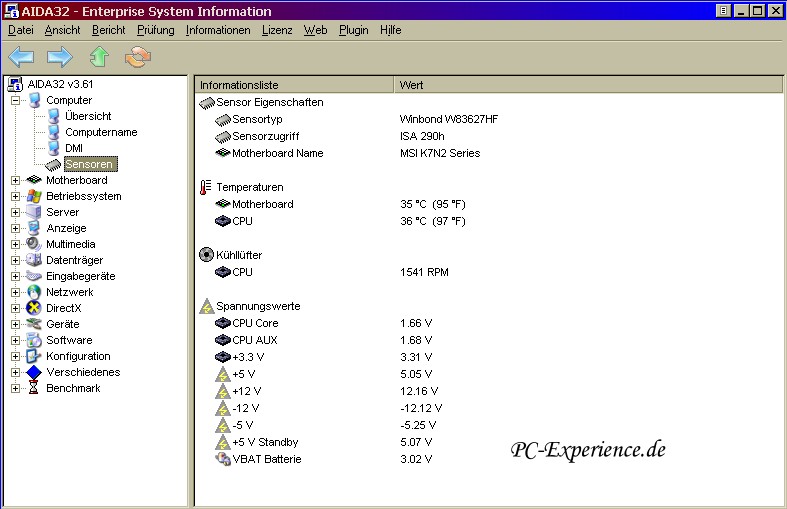The image size is (787, 509).
Task: Click the DirectX yellow X icon
Action: (34, 308)
